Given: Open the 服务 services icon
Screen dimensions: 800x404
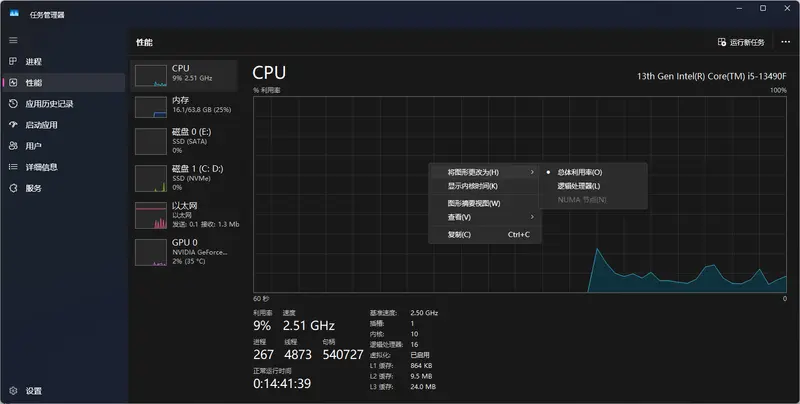Looking at the screenshot, I should pyautogui.click(x=13, y=188).
